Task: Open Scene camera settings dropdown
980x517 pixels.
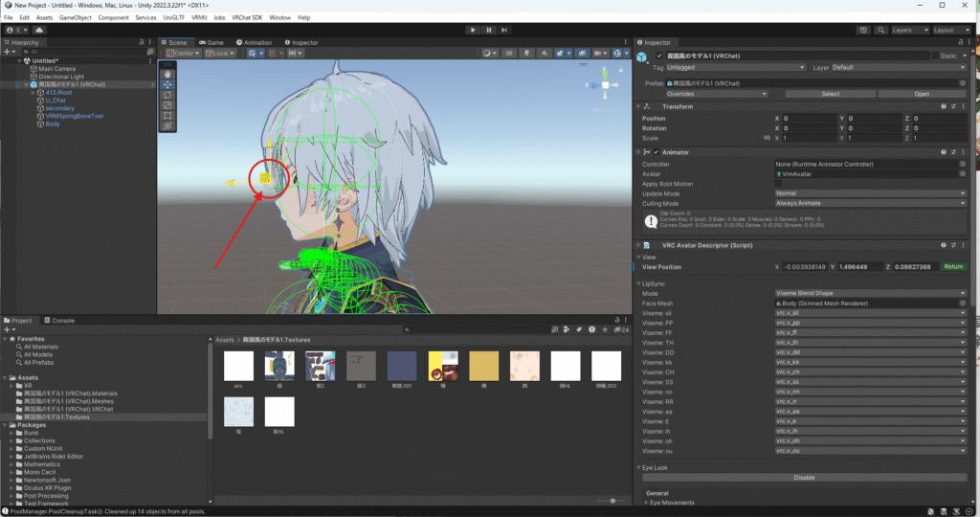Action: [x=600, y=54]
